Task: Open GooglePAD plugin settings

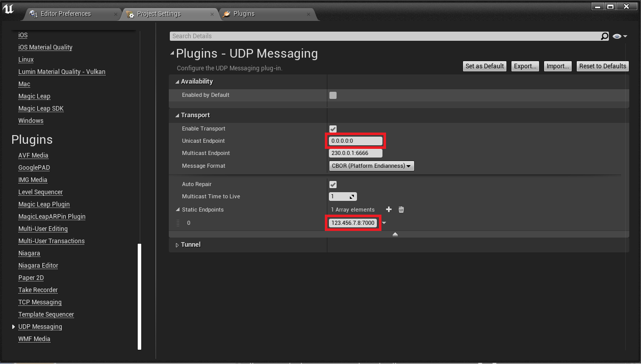Action: click(x=34, y=168)
